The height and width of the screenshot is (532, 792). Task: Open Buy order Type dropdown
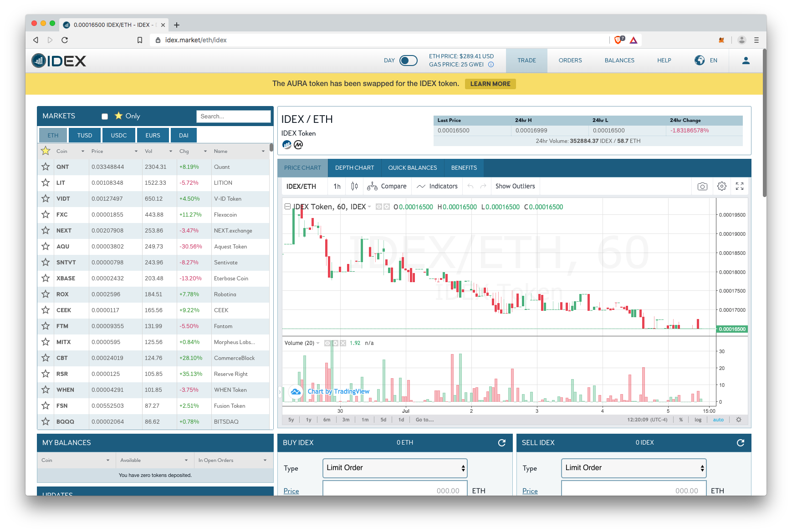coord(395,468)
